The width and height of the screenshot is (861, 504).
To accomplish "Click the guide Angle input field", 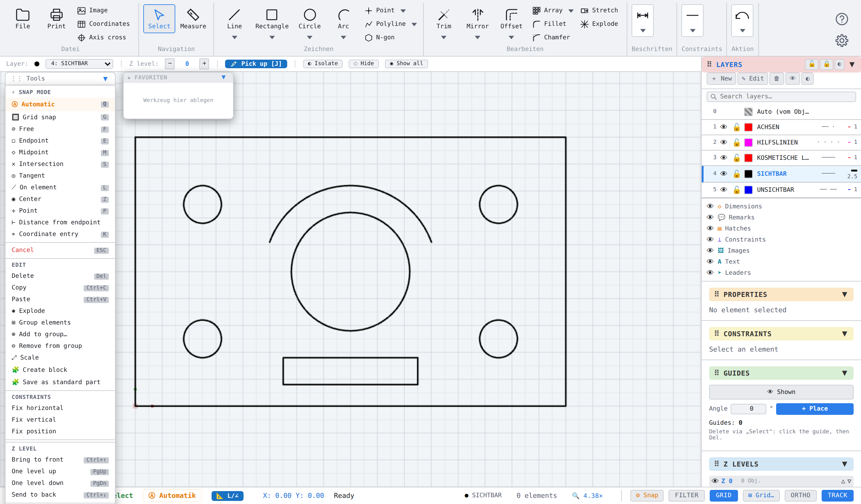I will (x=748, y=409).
